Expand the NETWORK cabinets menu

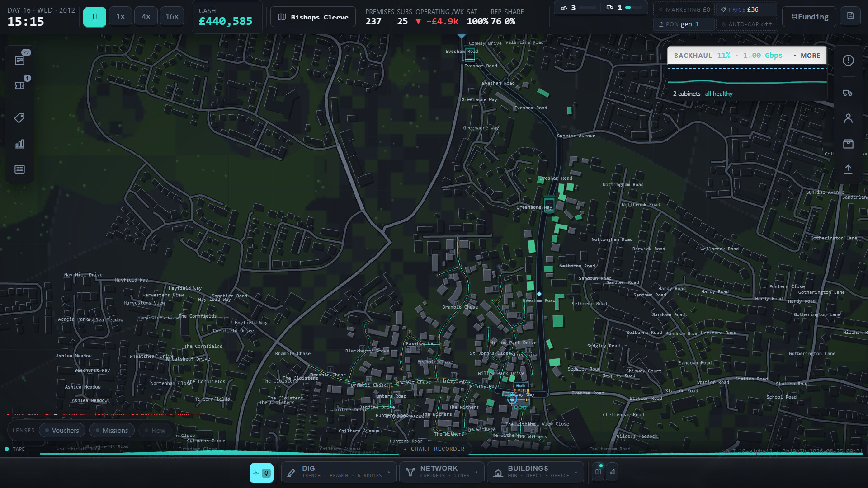pos(442,472)
